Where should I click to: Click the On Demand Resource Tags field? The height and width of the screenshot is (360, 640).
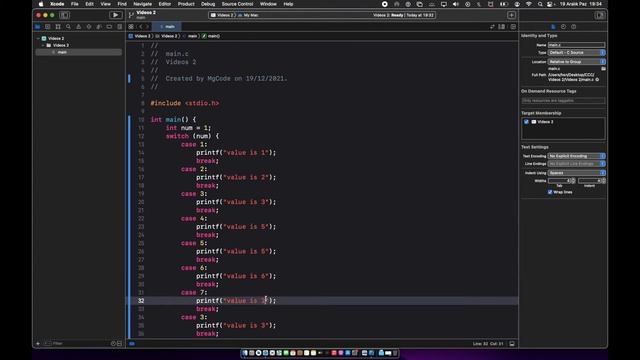click(563, 100)
